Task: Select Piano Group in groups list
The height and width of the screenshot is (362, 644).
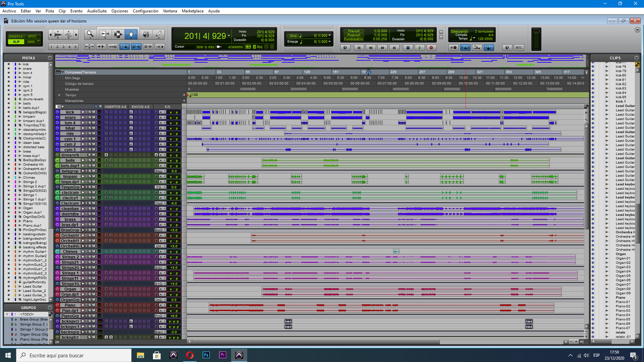Action: coord(34,339)
